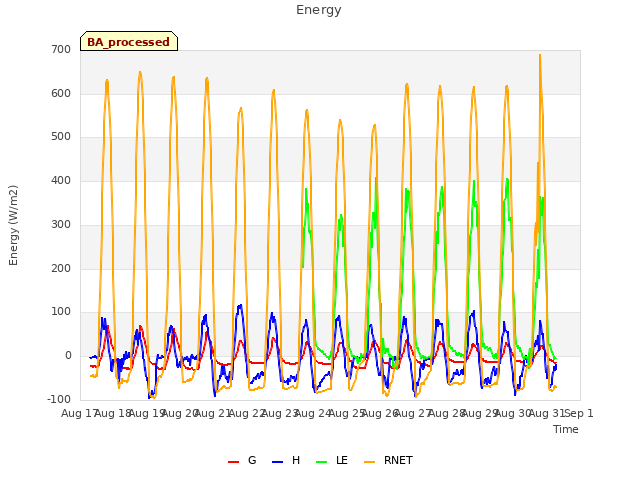Click the Energy (W/m2) y-axis label

[13, 225]
